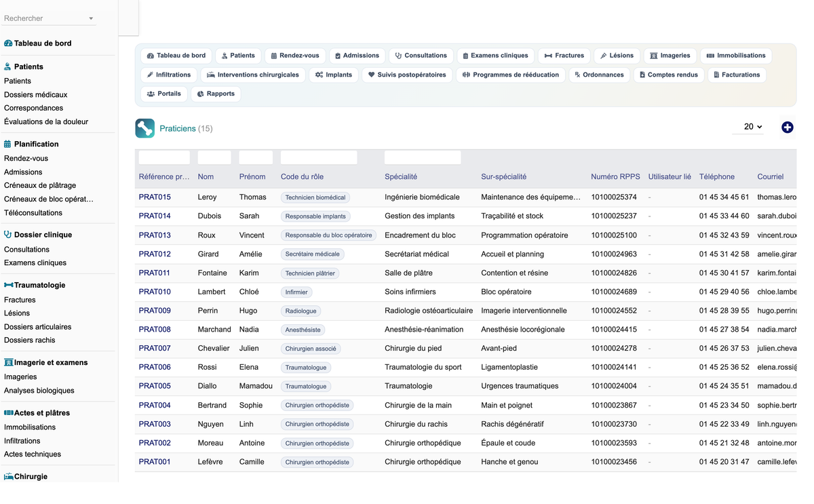
Task: Open practitioner record PRAT015
Action: 155,197
